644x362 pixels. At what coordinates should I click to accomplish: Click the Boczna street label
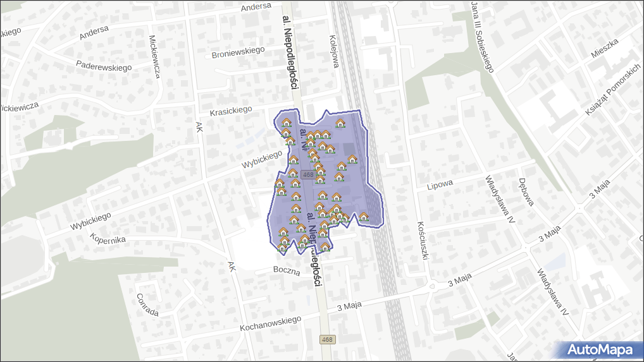(x=286, y=270)
